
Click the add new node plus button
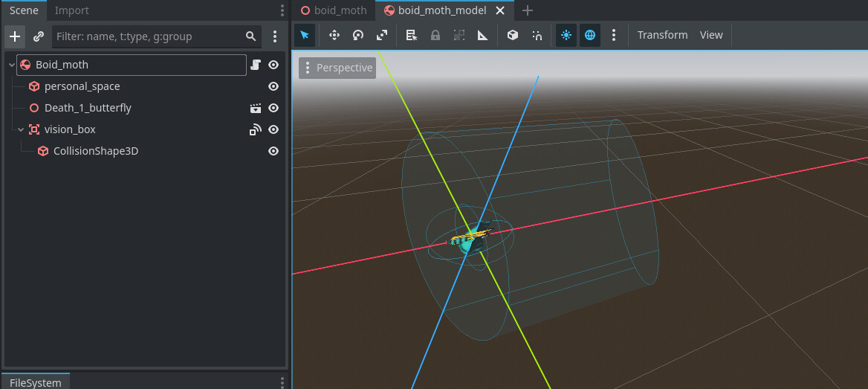pyautogui.click(x=15, y=36)
